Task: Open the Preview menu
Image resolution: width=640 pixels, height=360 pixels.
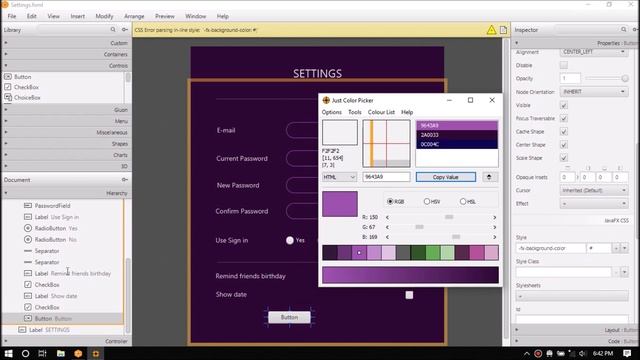Action: (164, 16)
